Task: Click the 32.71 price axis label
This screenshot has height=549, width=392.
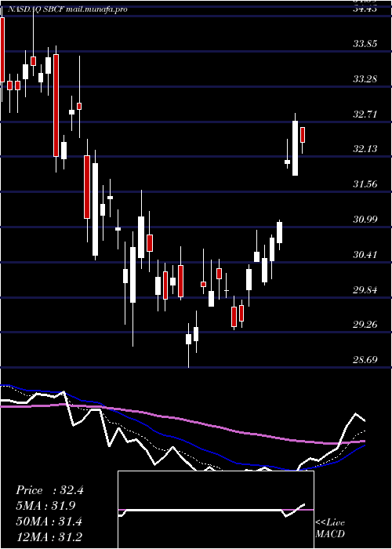Action: (x=365, y=115)
